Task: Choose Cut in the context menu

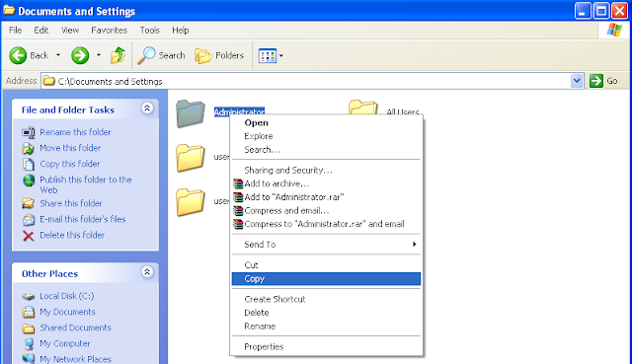Action: click(326, 265)
